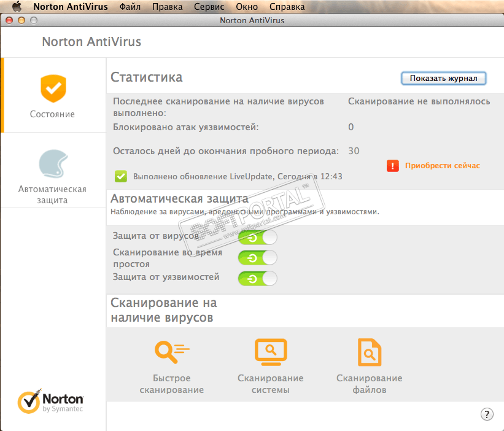Screen dimensions: 504x431
Task: Click 'Осталось дней до окончания пробного периода:'
Action: pos(226,151)
